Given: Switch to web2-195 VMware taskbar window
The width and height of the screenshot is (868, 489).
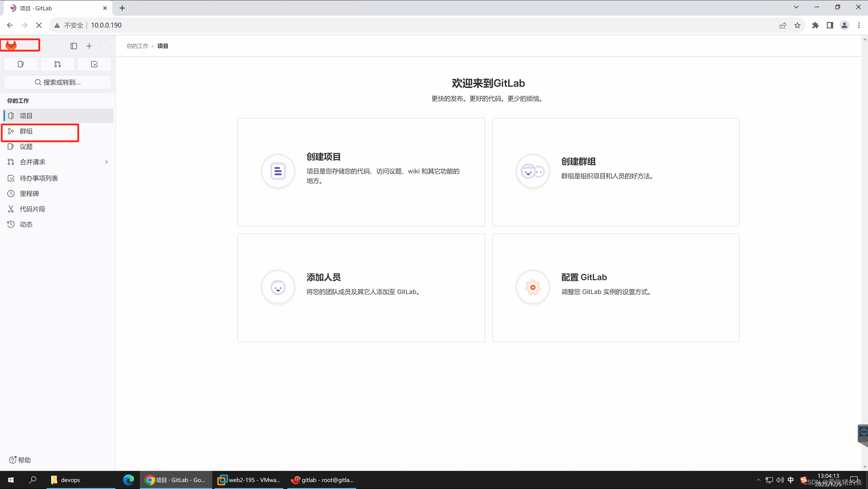Looking at the screenshot, I should point(249,480).
